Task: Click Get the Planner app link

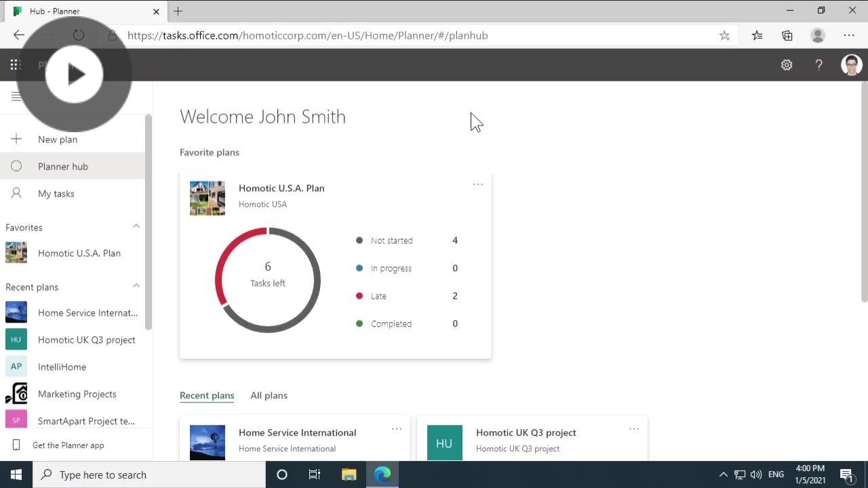Action: point(68,445)
